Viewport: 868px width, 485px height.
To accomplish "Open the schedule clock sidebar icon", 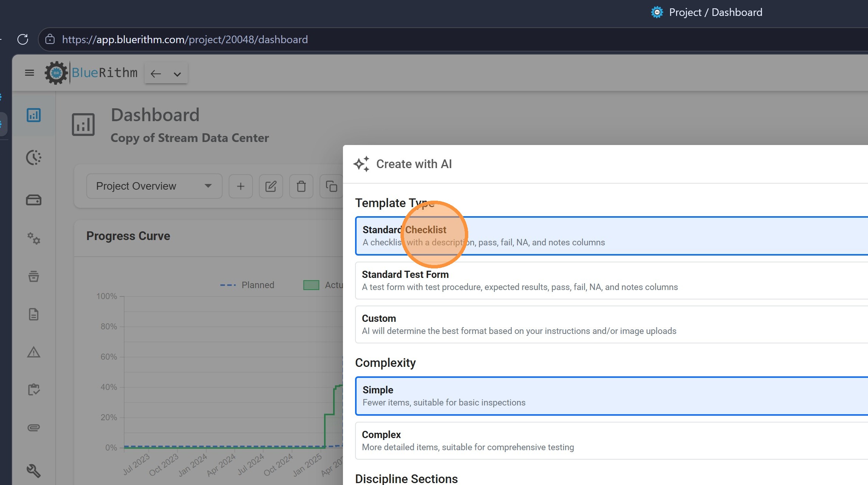I will click(x=34, y=158).
